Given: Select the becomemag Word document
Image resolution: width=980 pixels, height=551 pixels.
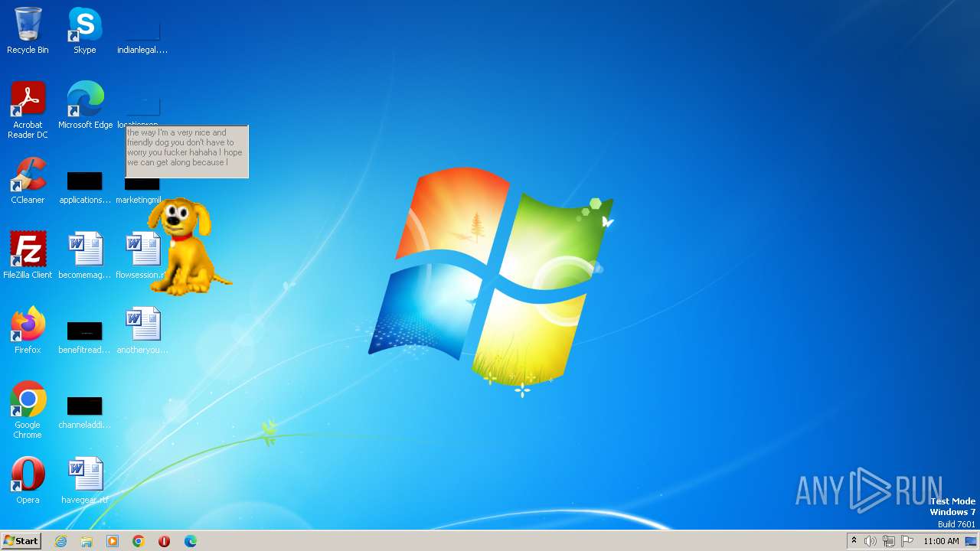Looking at the screenshot, I should [x=85, y=256].
